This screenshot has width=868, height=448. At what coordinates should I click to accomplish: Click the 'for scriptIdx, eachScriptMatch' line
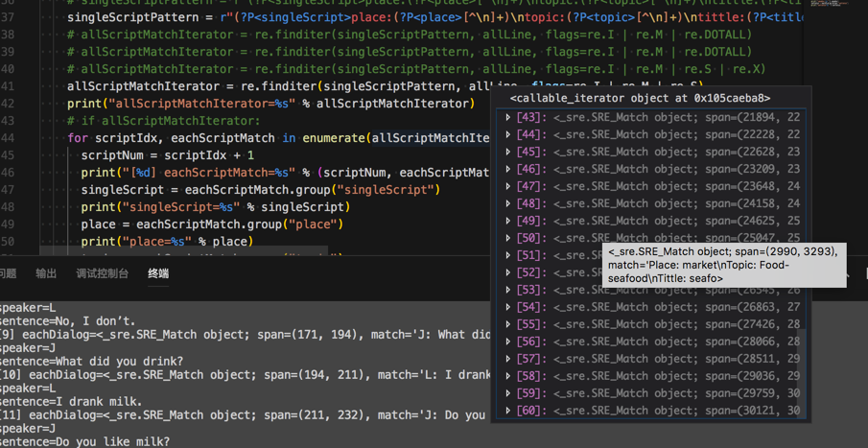coord(278,138)
